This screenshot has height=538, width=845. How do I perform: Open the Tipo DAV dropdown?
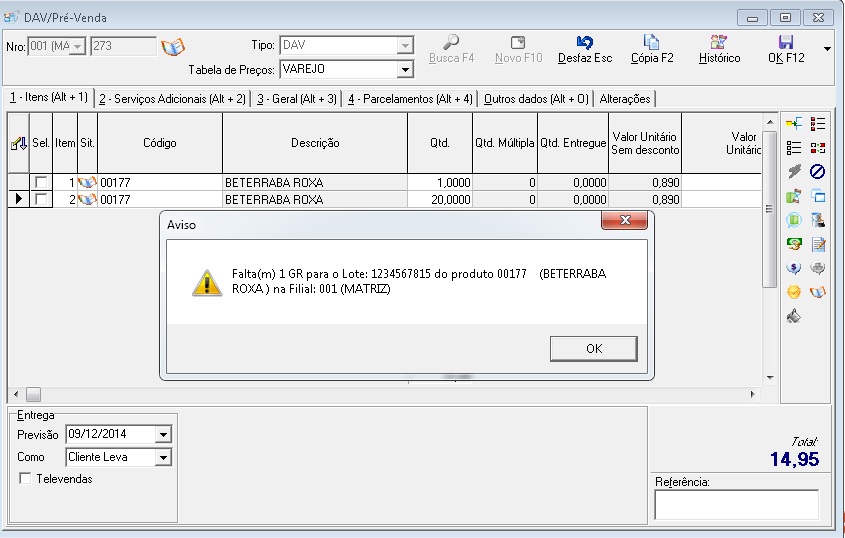point(405,45)
